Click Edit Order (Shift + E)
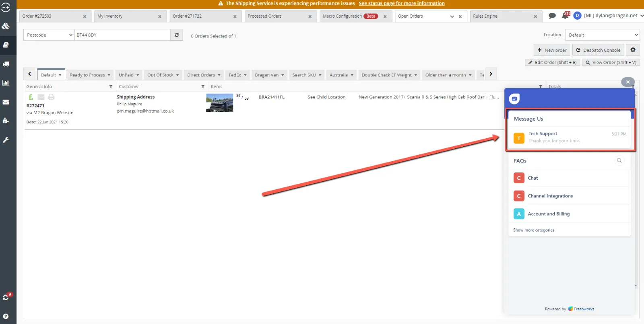 tap(552, 62)
